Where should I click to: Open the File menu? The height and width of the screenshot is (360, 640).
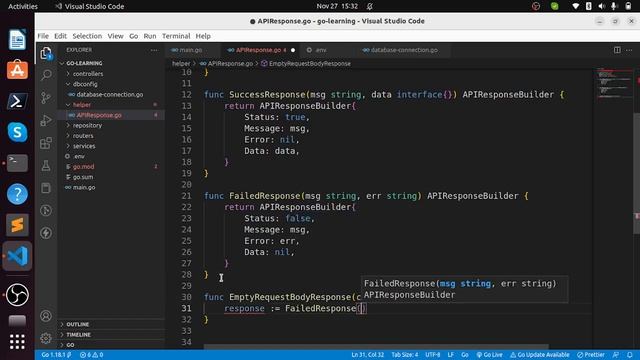tap(43, 36)
